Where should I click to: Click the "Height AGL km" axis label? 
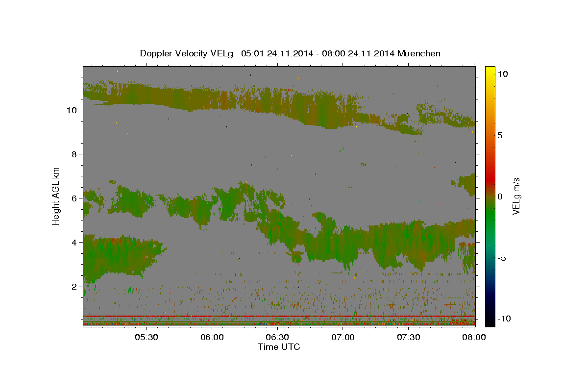[56, 196]
